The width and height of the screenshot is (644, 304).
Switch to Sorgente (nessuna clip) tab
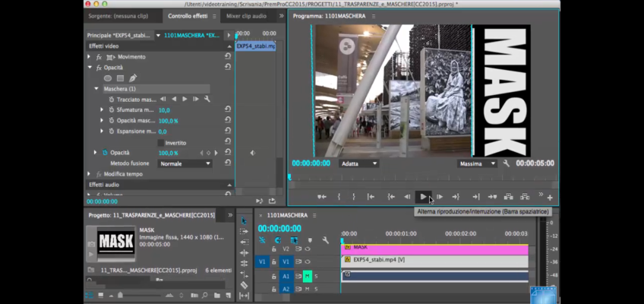coord(118,16)
